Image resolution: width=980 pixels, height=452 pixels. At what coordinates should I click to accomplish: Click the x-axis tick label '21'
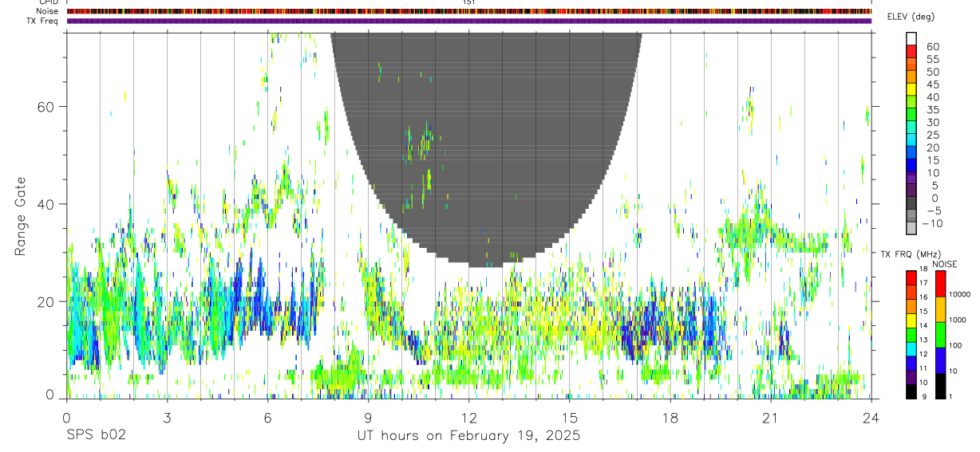coord(770,418)
